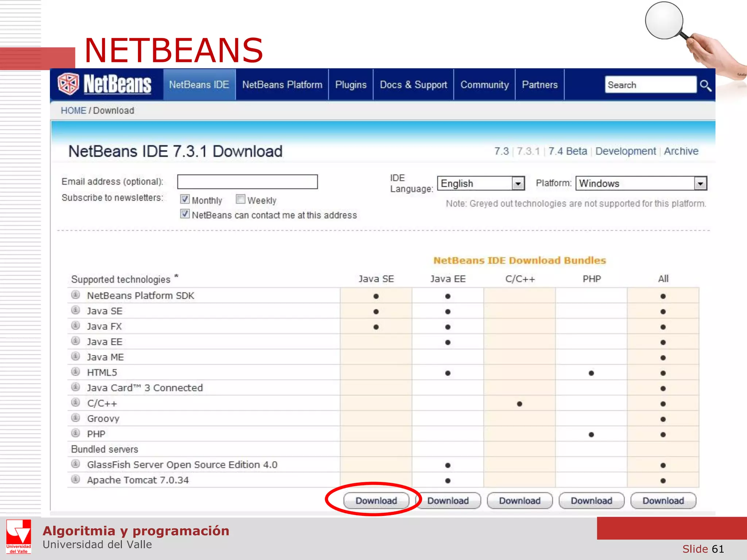The width and height of the screenshot is (747, 560).
Task: Open info icon for C/C++ row
Action: pyautogui.click(x=76, y=402)
